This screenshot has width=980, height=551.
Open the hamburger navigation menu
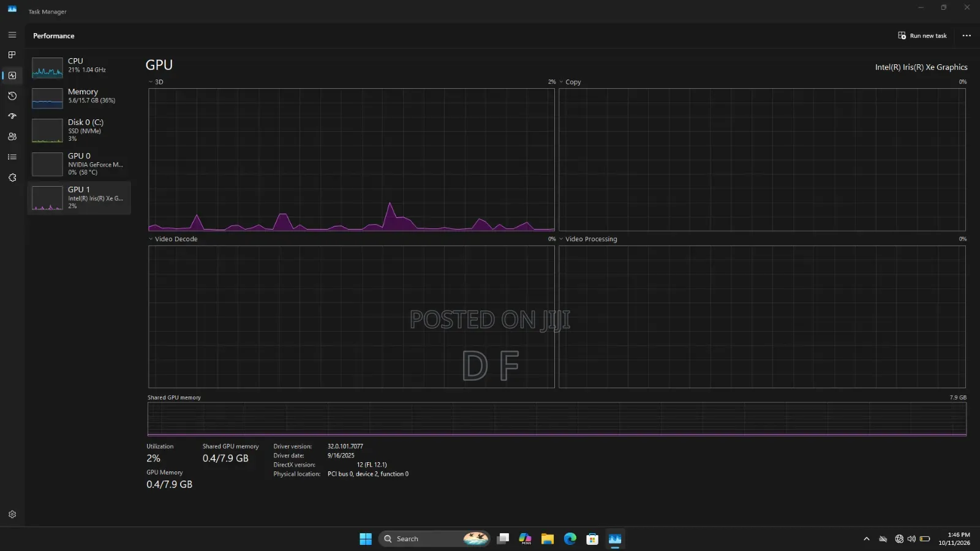[x=12, y=35]
